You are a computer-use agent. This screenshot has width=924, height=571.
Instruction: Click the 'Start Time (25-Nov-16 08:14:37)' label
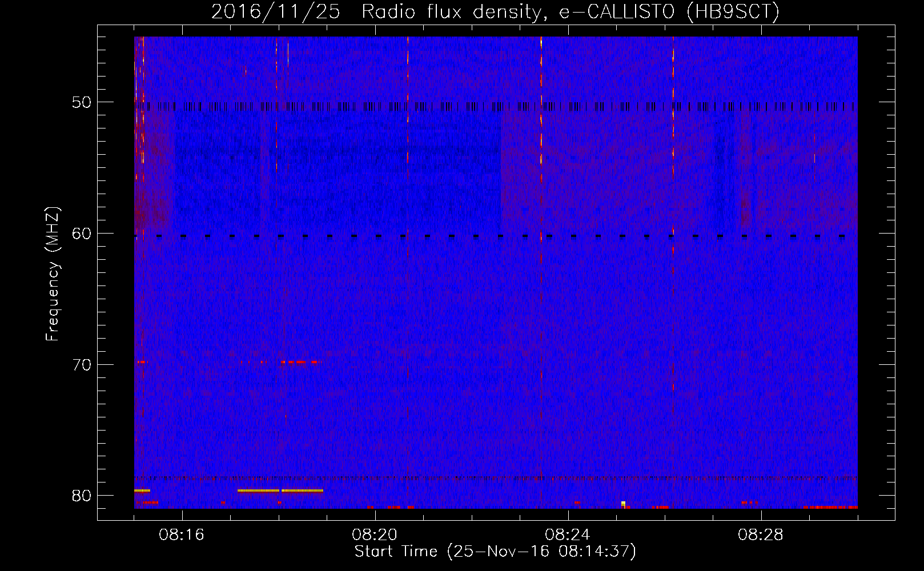coord(495,552)
